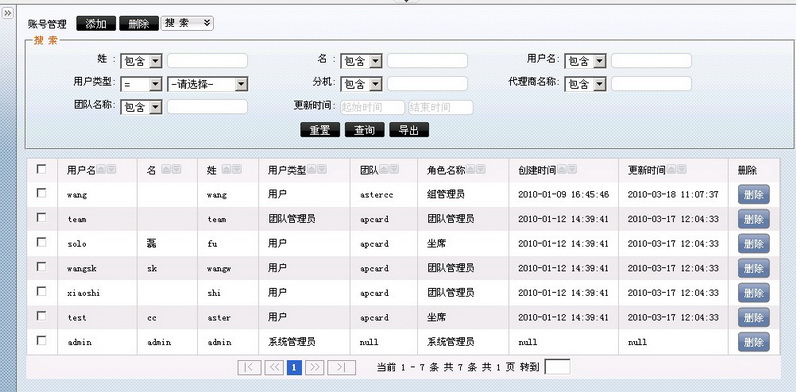This screenshot has width=796, height=392.
Task: Delete the wangsk row using 删除
Action: 754,268
